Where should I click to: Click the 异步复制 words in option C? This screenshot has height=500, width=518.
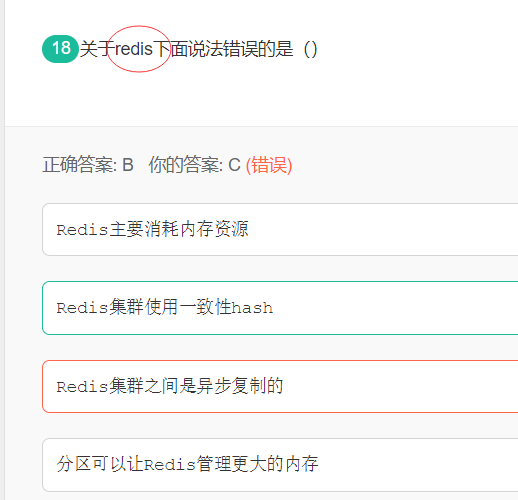point(230,386)
